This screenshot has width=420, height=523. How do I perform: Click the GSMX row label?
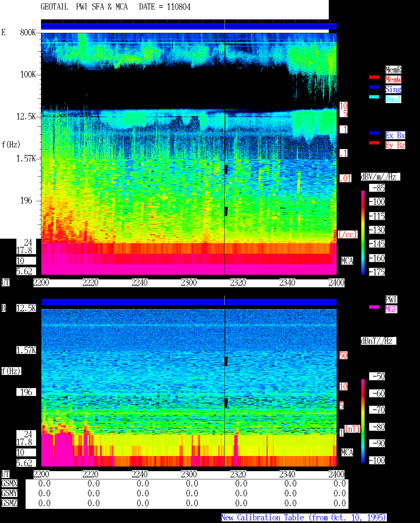point(9,483)
